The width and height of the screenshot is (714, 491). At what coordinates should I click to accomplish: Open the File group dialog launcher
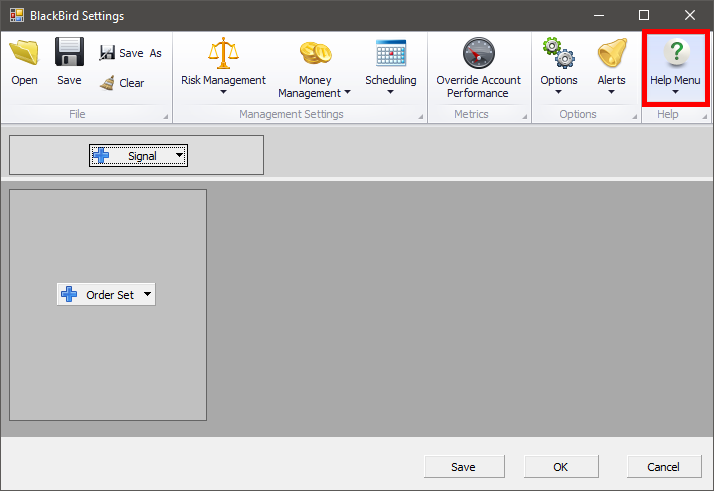(x=166, y=117)
